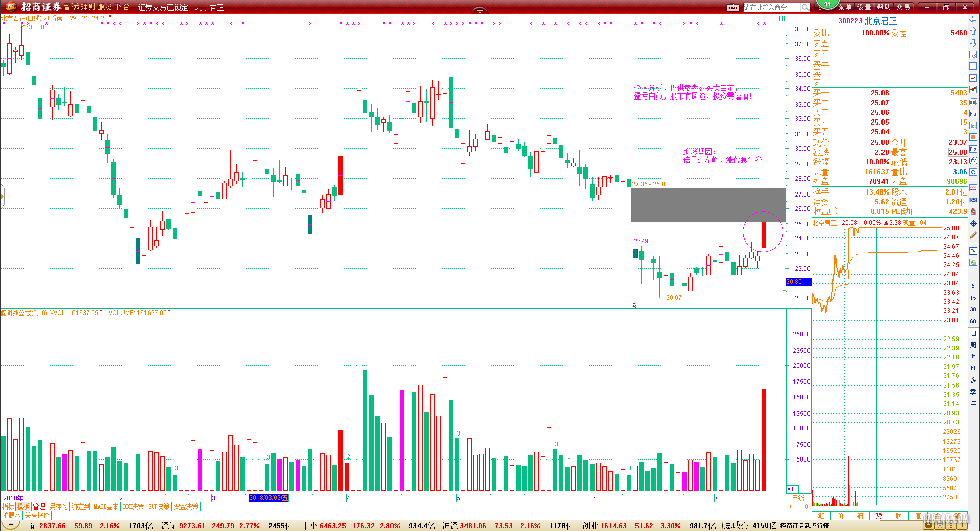Click the green refresh icon in sidebar

pyautogui.click(x=973, y=262)
